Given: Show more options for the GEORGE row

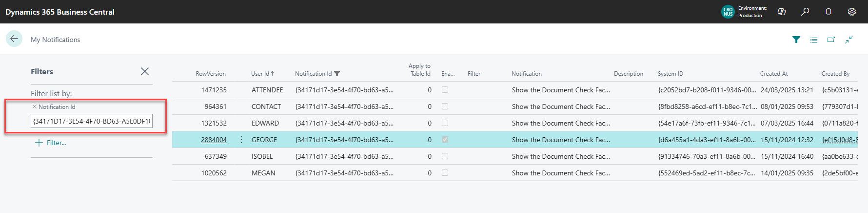Looking at the screenshot, I should click(241, 140).
